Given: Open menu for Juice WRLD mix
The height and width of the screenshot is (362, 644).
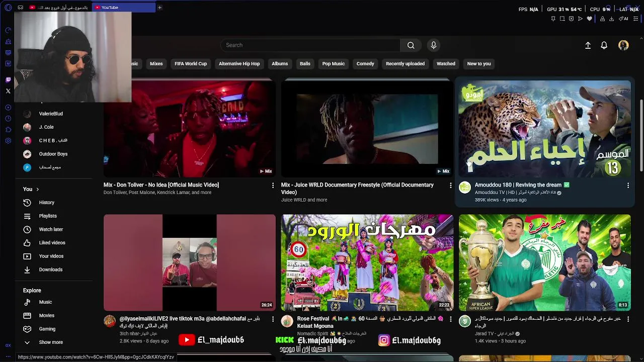Looking at the screenshot, I should [x=451, y=186].
